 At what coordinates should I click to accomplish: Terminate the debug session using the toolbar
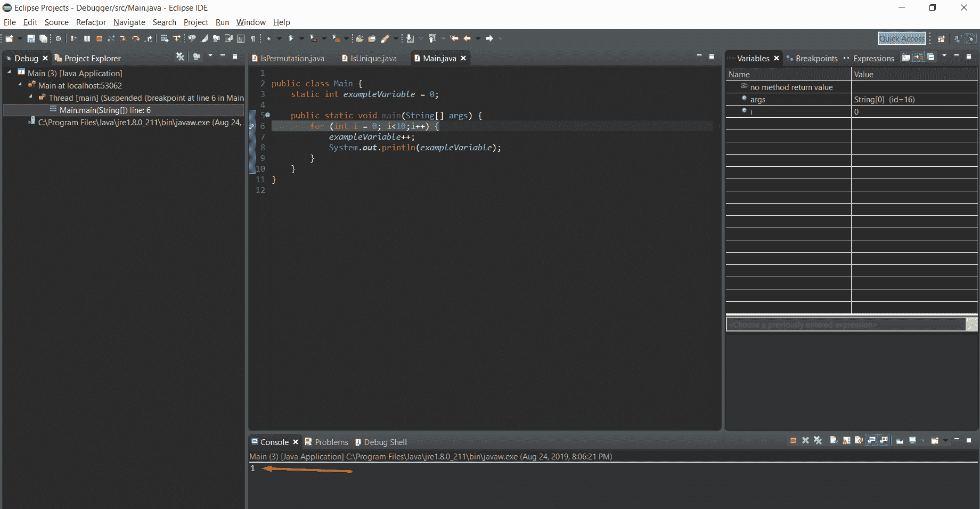coord(99,38)
